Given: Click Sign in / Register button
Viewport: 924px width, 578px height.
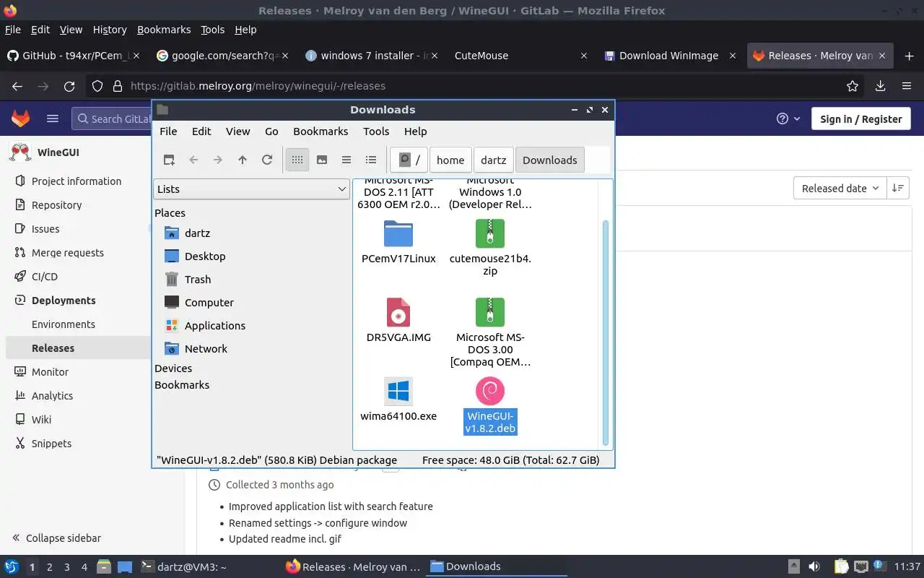Looking at the screenshot, I should [x=861, y=119].
